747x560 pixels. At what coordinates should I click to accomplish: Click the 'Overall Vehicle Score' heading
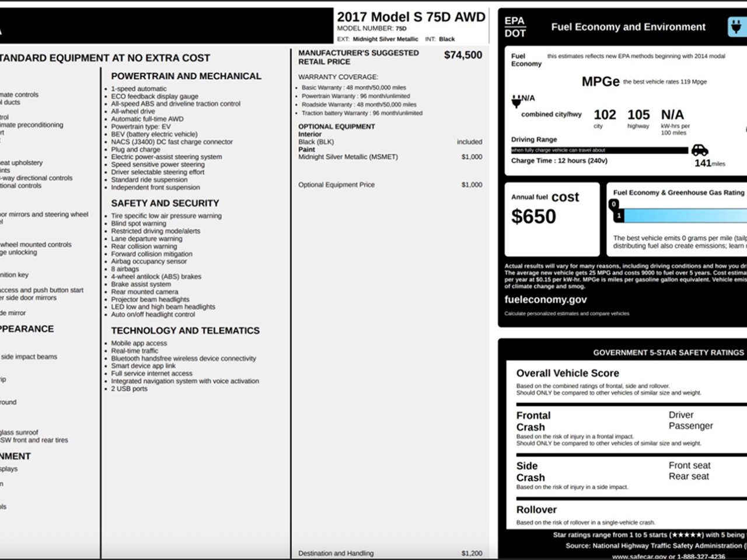[567, 373]
